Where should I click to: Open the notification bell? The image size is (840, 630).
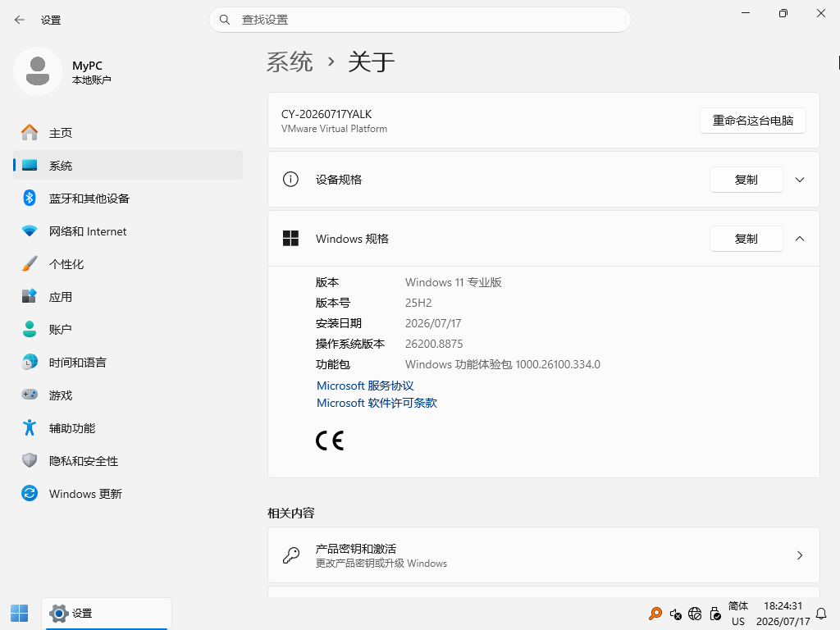pos(820,614)
